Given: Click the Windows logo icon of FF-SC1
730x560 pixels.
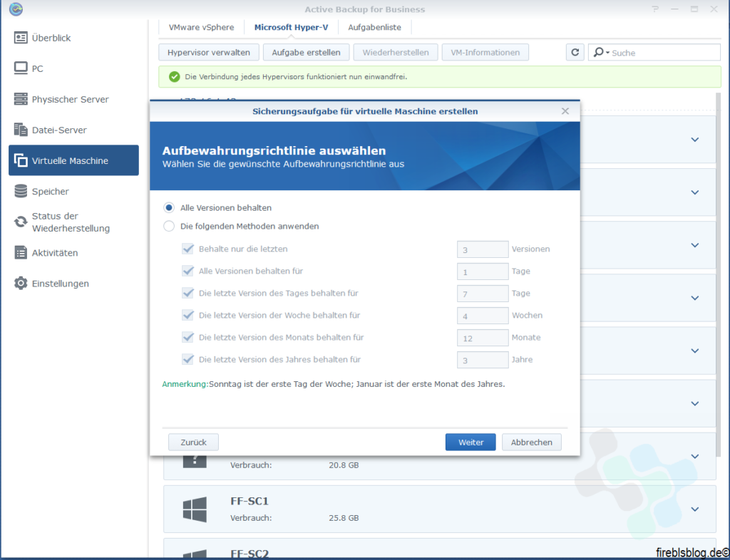Looking at the screenshot, I should [195, 509].
